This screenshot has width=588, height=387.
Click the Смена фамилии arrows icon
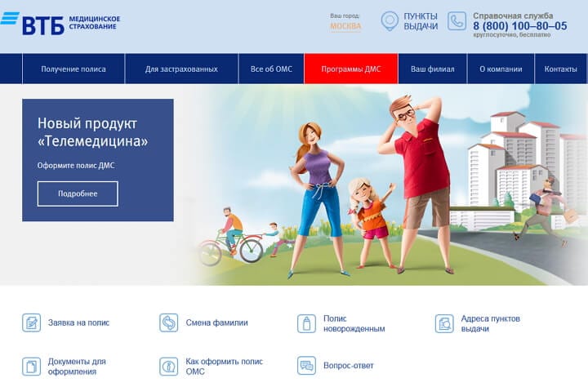click(x=169, y=322)
